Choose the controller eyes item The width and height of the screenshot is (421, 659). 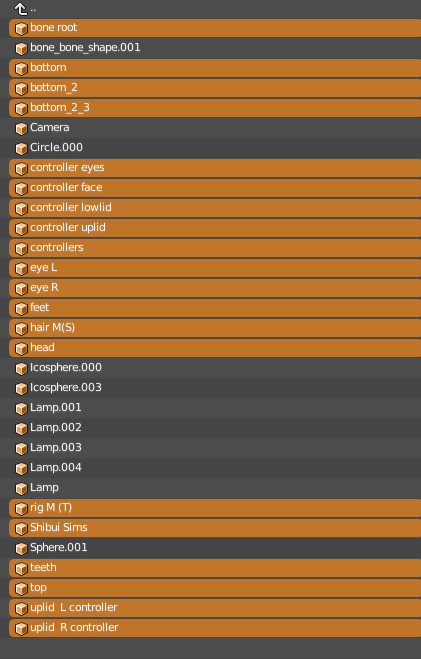click(215, 168)
